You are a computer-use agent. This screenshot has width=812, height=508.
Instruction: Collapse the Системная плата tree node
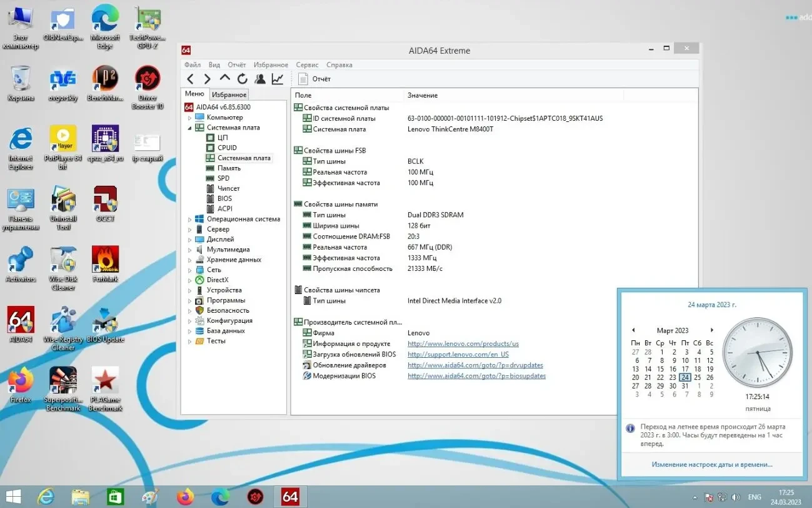point(190,127)
